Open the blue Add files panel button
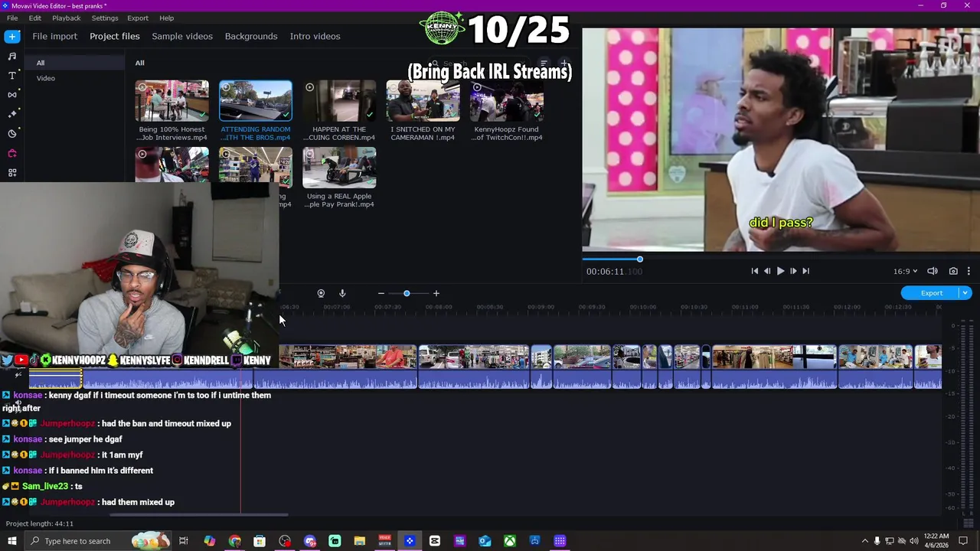The image size is (980, 551). 12,36
